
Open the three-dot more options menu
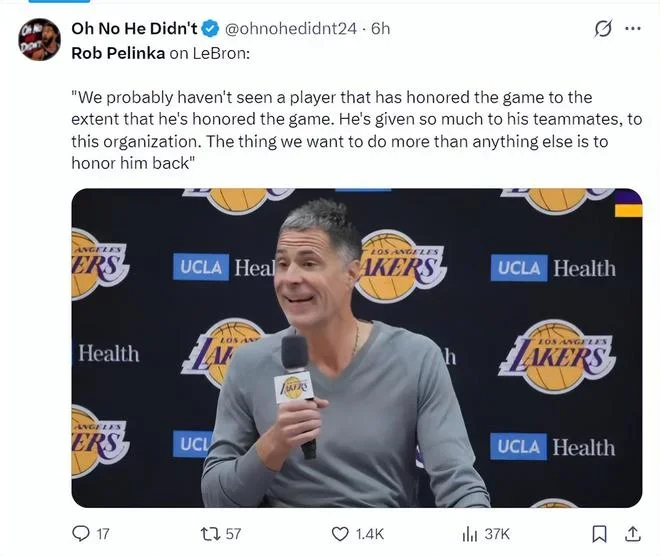(633, 29)
